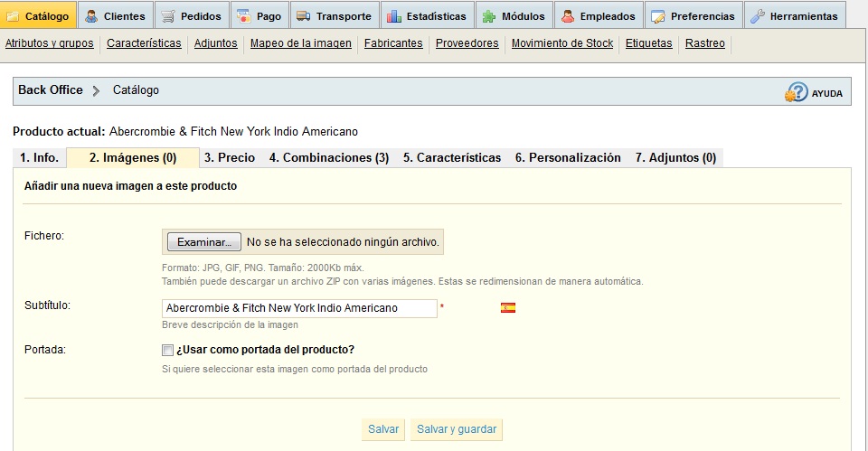This screenshot has width=868, height=451.
Task: Click the Pedidos shopping cart icon
Action: [168, 16]
